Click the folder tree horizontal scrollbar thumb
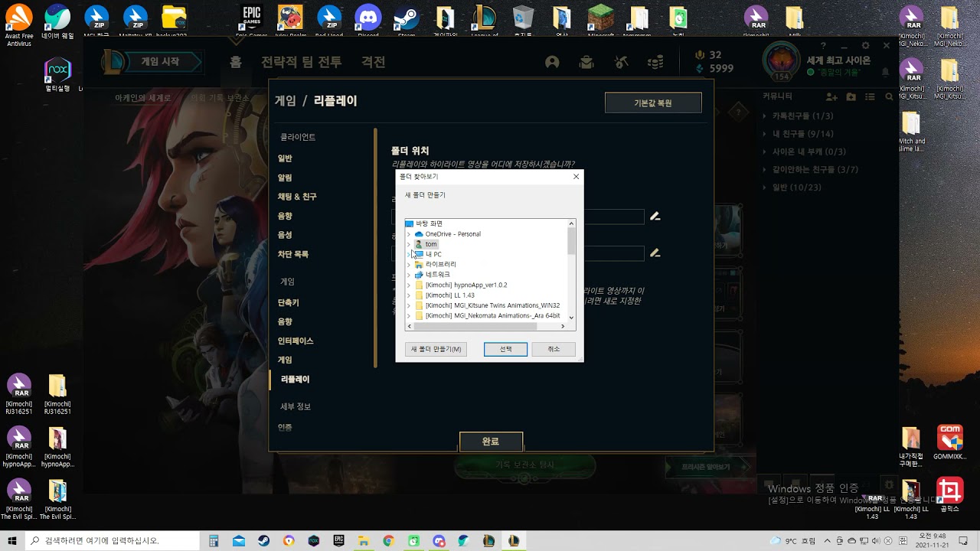 (x=474, y=326)
